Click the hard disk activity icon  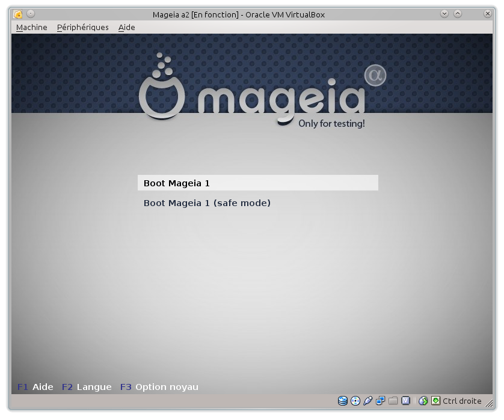(x=343, y=401)
